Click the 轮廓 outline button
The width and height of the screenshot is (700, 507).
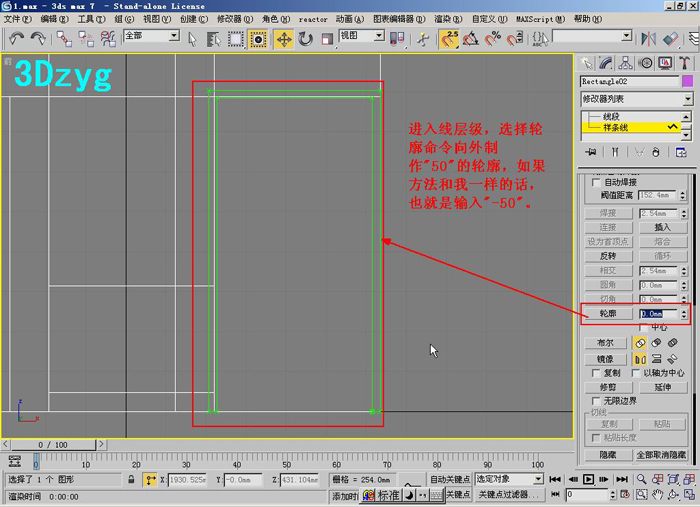(608, 314)
